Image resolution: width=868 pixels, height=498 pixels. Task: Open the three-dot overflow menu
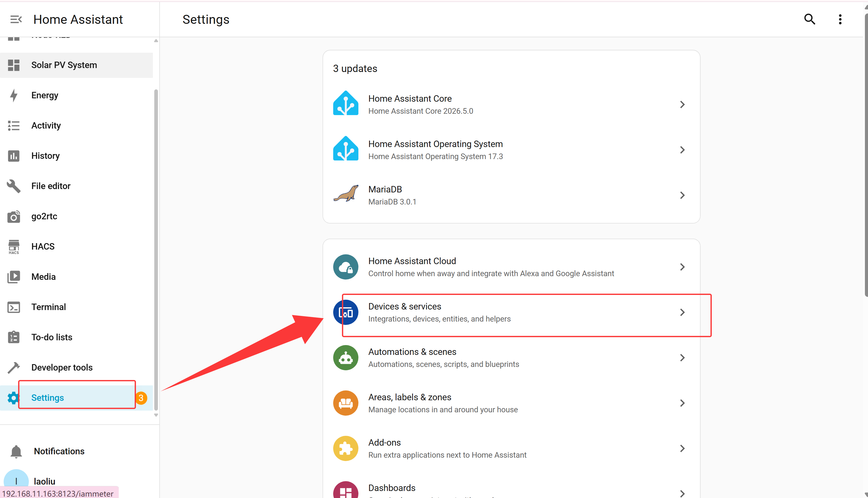840,19
